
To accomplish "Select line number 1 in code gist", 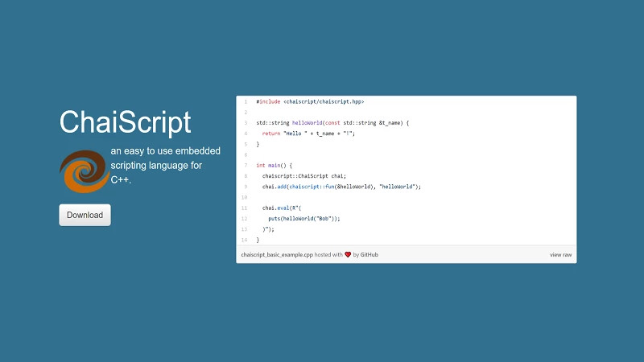I will tap(245, 102).
